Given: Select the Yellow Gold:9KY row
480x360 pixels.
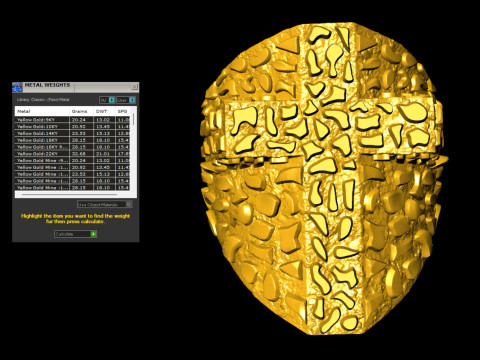Looking at the screenshot, I should click(72, 120).
